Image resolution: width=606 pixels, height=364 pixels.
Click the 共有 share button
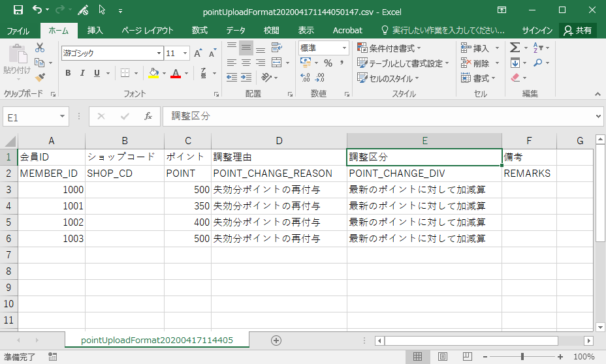click(x=578, y=31)
